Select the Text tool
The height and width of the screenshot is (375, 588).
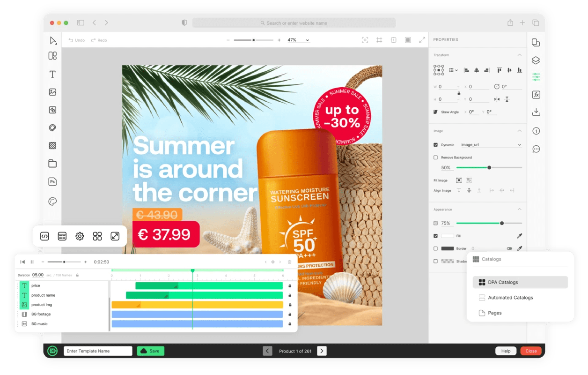pos(52,74)
